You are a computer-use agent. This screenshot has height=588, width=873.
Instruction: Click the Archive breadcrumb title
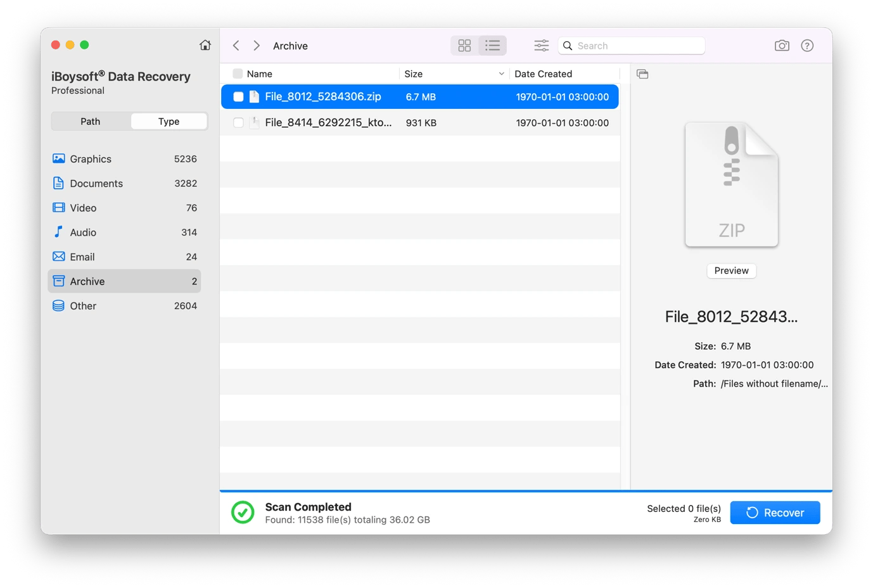[290, 46]
